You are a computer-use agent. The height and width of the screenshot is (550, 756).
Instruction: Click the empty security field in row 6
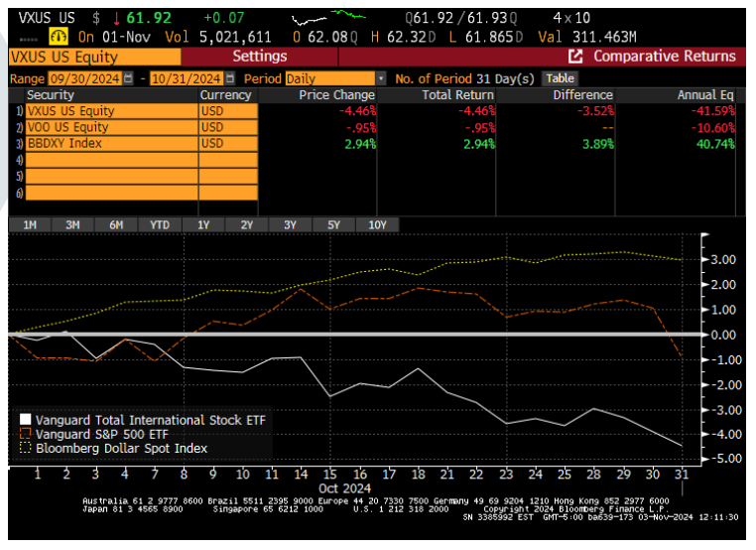coord(111,193)
